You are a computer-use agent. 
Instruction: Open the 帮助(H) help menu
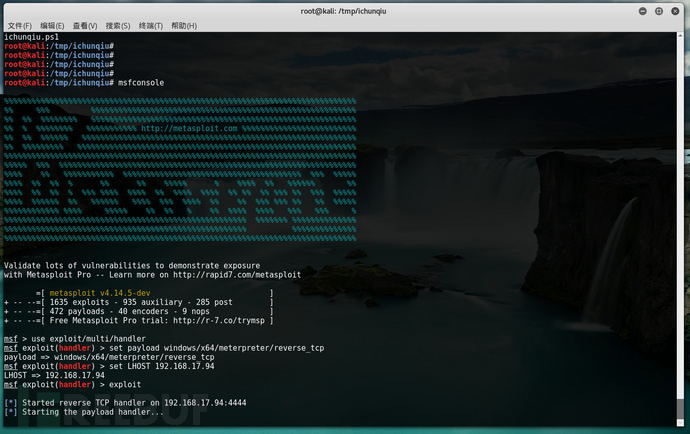184,26
